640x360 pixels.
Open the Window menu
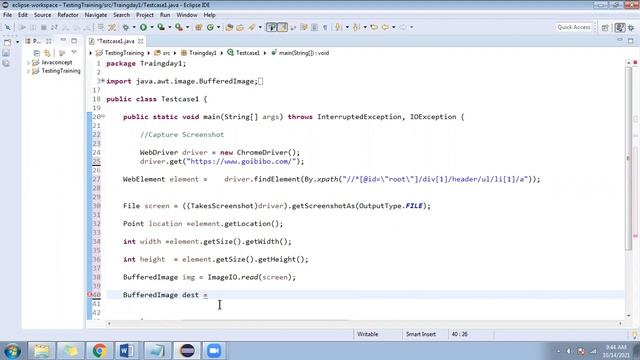[x=187, y=15]
